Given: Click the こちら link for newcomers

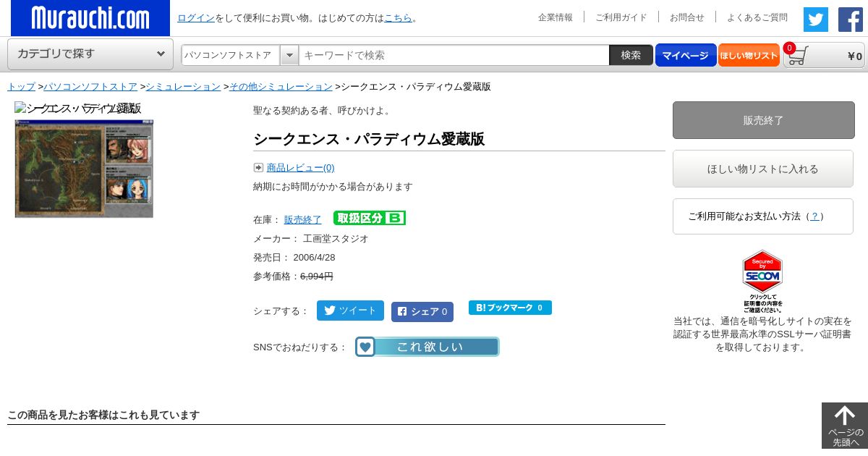Looking at the screenshot, I should tap(398, 18).
